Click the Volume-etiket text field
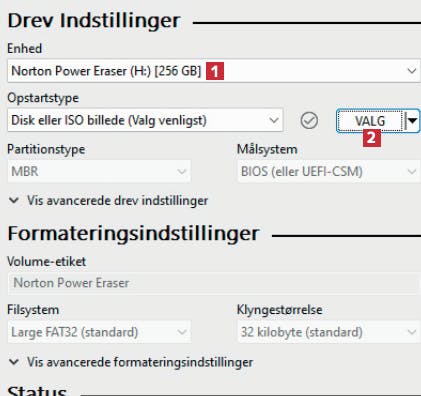The image size is (421, 396). click(x=214, y=283)
